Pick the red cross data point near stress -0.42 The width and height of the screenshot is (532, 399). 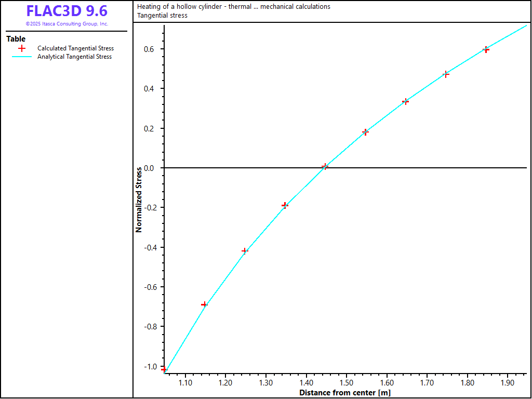[245, 251]
